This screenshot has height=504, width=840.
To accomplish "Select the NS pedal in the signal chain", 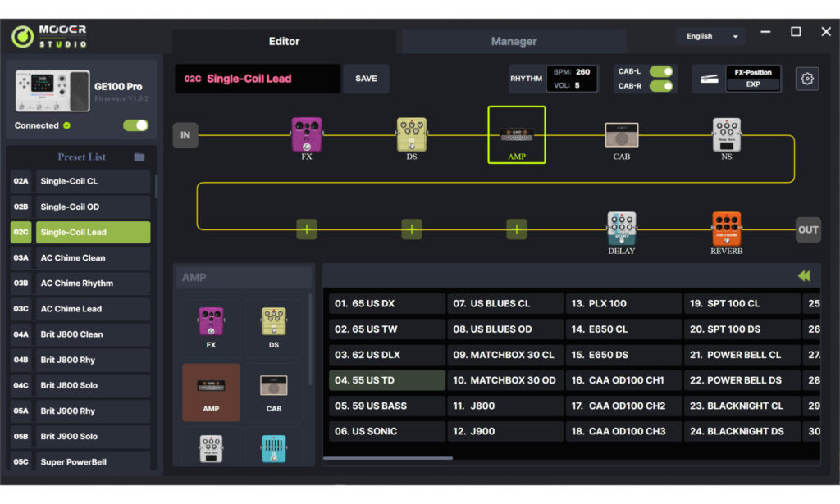I will tap(727, 135).
